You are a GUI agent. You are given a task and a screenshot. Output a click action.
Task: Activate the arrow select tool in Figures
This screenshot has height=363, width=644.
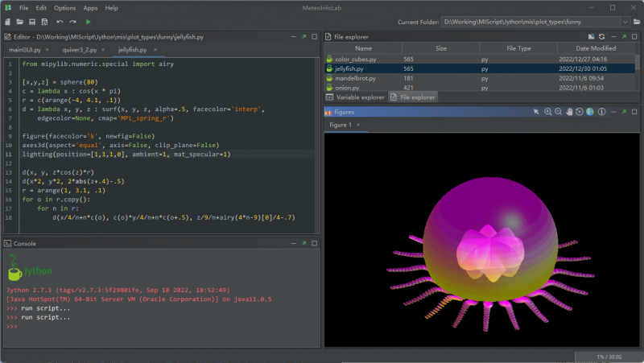(536, 112)
